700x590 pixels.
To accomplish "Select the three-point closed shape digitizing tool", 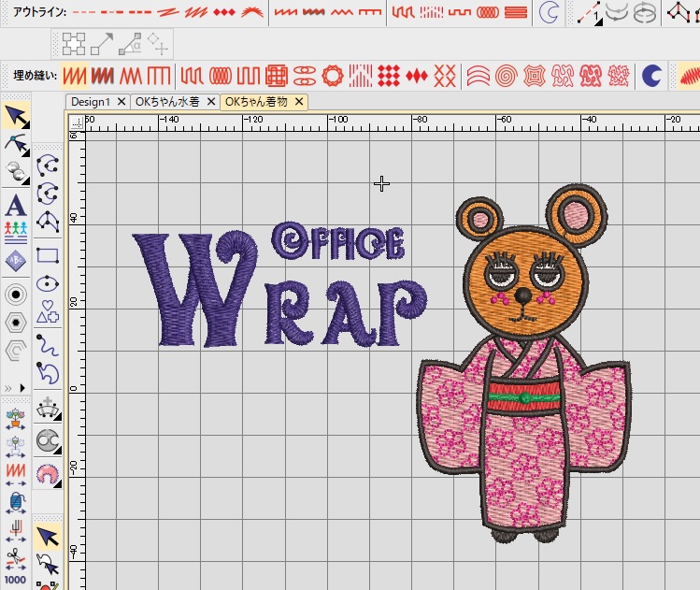I will (48, 222).
